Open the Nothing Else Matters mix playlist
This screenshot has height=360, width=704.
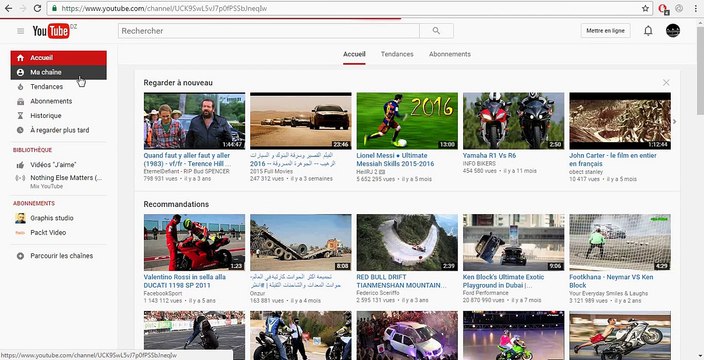pyautogui.click(x=66, y=178)
